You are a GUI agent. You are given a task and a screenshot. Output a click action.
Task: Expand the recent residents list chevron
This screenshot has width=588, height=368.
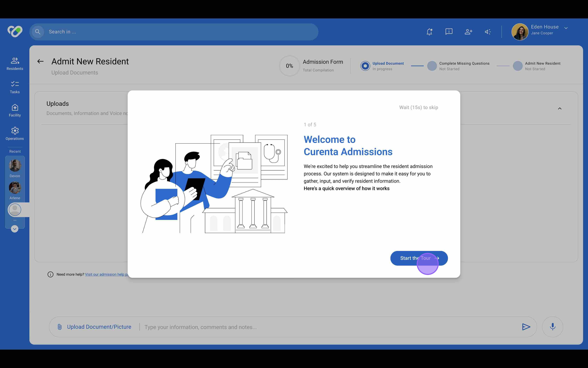point(15,229)
